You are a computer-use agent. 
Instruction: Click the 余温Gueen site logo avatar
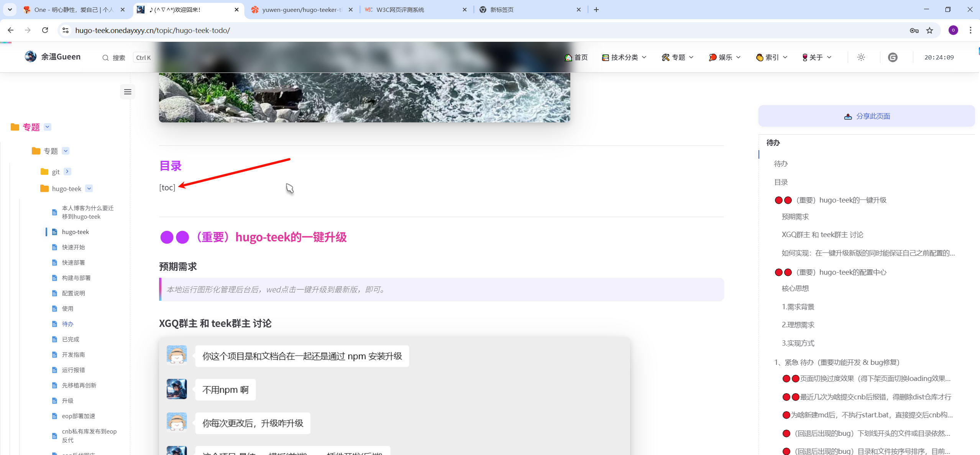coord(31,57)
